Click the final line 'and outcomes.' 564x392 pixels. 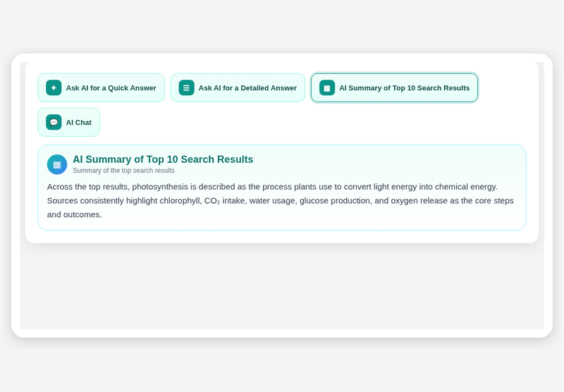coord(75,215)
